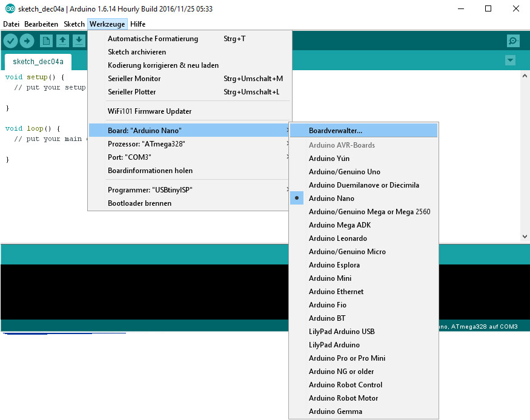This screenshot has width=530, height=420.
Task: Close the Arduino window
Action: 516,9
